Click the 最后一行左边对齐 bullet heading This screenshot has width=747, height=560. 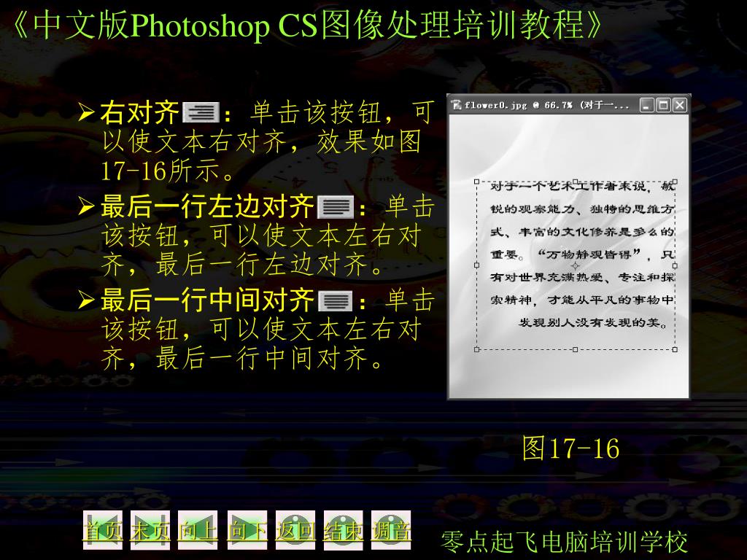[206, 206]
